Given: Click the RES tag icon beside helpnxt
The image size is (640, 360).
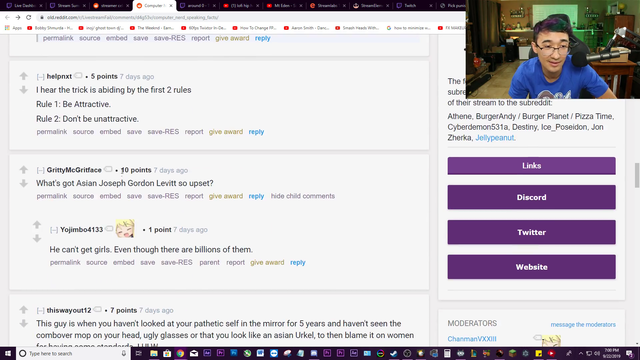Looking at the screenshot, I should point(78,76).
